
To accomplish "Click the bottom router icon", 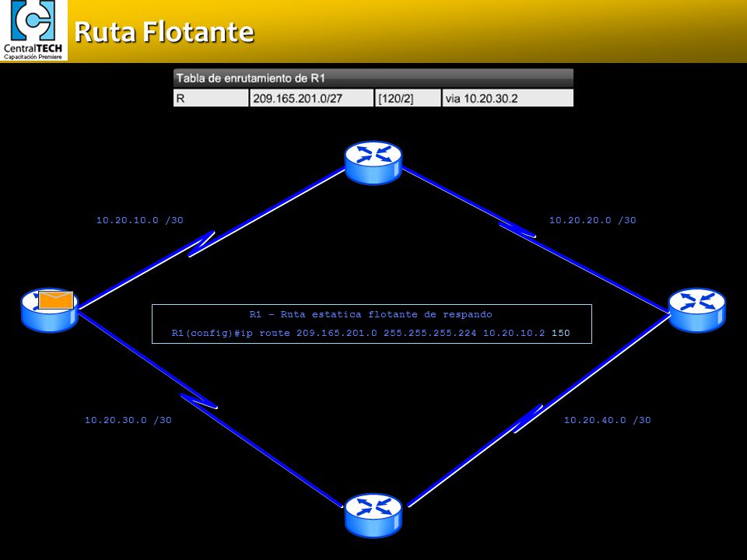I will pyautogui.click(x=373, y=516).
